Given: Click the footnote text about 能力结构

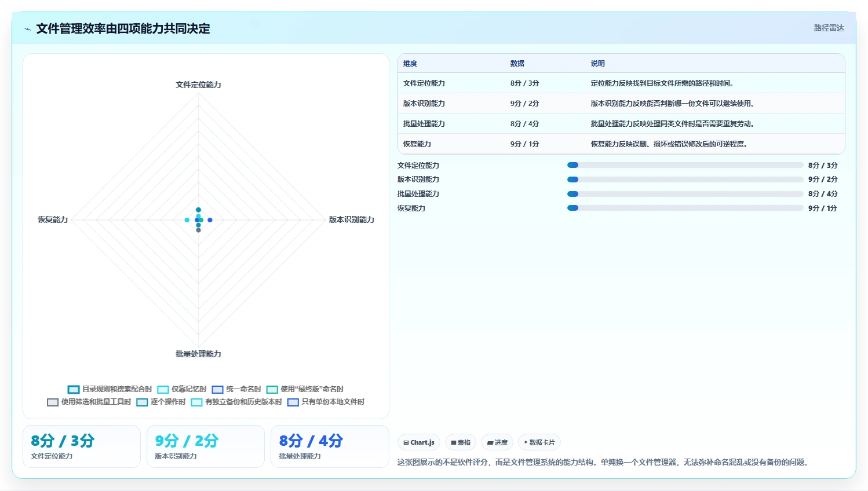Looking at the screenshot, I should (603, 462).
